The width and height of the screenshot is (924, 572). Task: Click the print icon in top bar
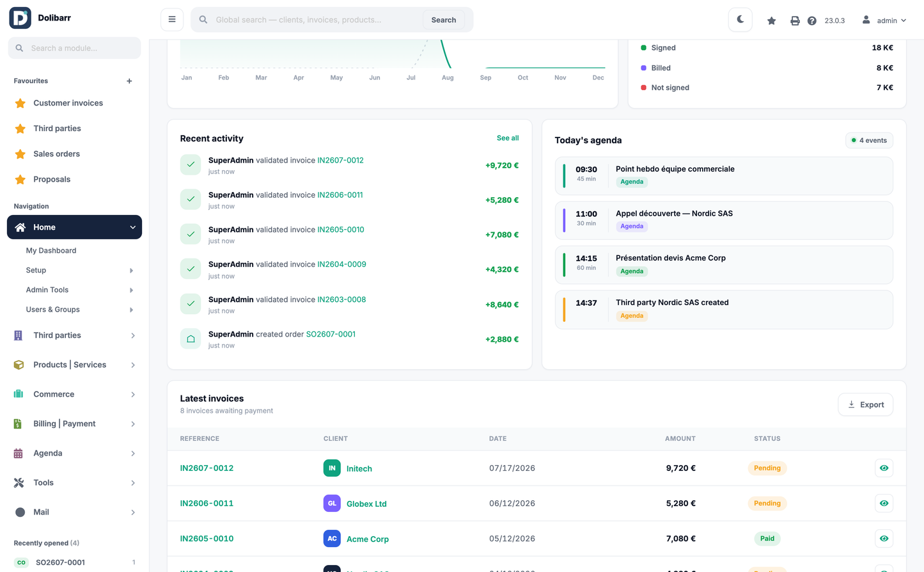pyautogui.click(x=795, y=20)
